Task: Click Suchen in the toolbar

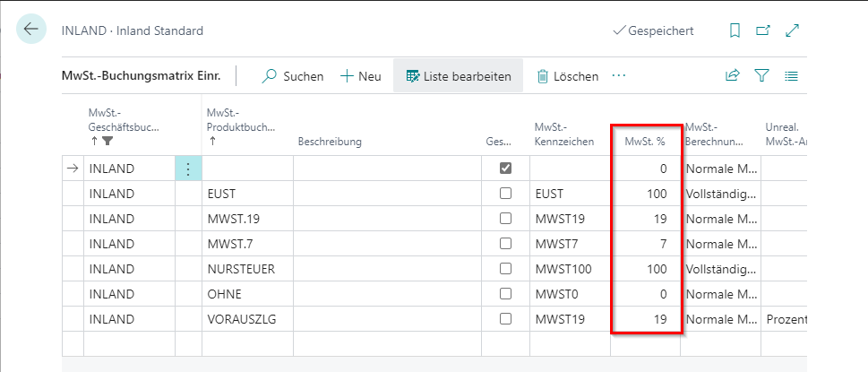Action: [293, 76]
